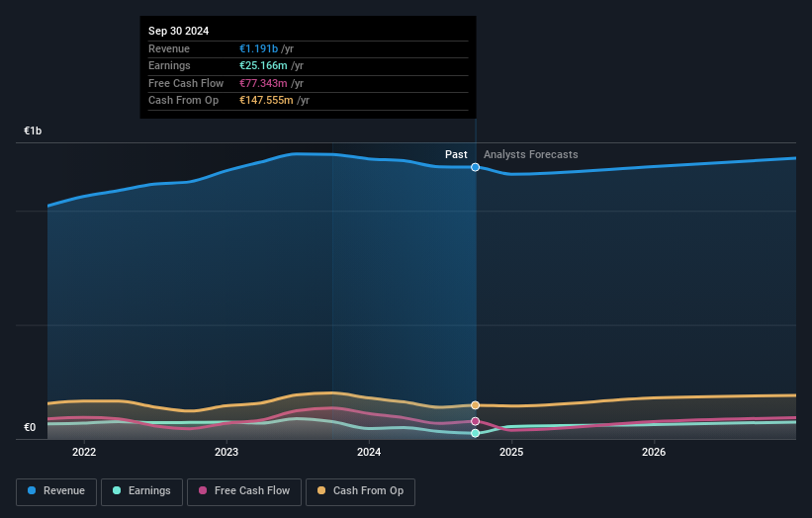Screen dimensions: 812x518
Task: Click the €1.191b revenue value in tooltip
Action: (258, 48)
